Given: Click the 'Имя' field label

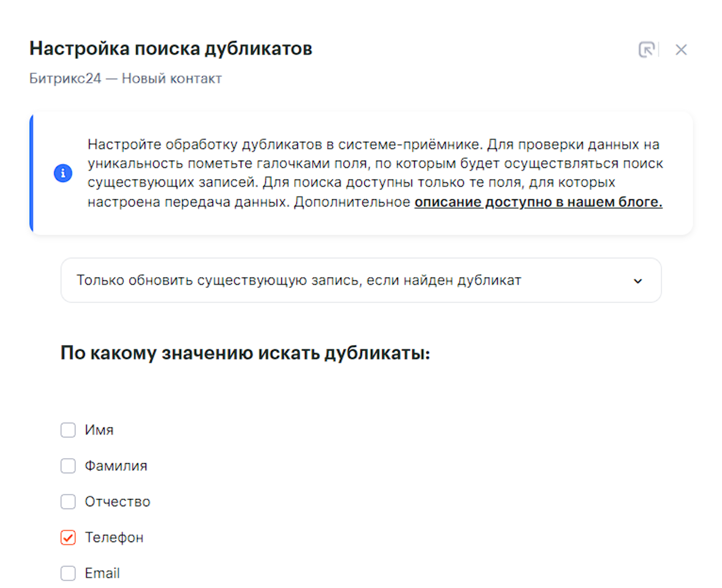Looking at the screenshot, I should pos(99,430).
